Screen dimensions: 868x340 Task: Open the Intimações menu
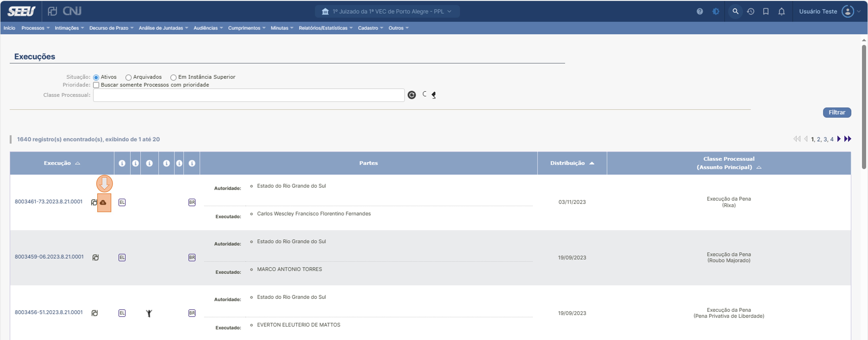69,28
